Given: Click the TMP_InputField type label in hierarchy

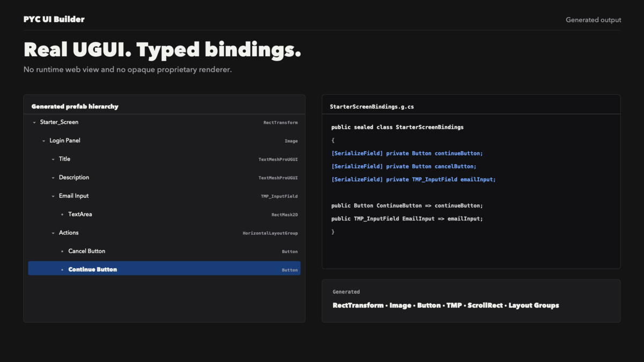Looking at the screenshot, I should pyautogui.click(x=279, y=196).
